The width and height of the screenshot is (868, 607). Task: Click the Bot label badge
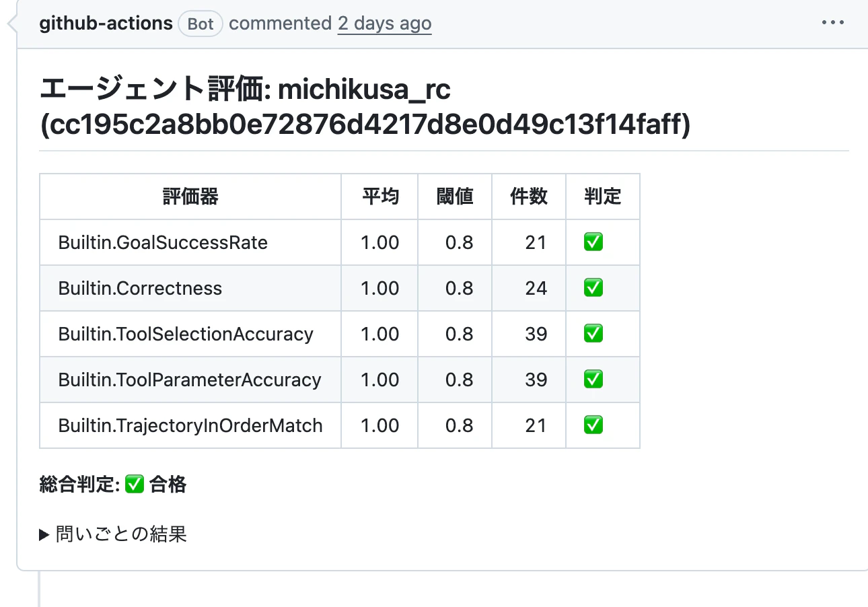click(x=201, y=24)
